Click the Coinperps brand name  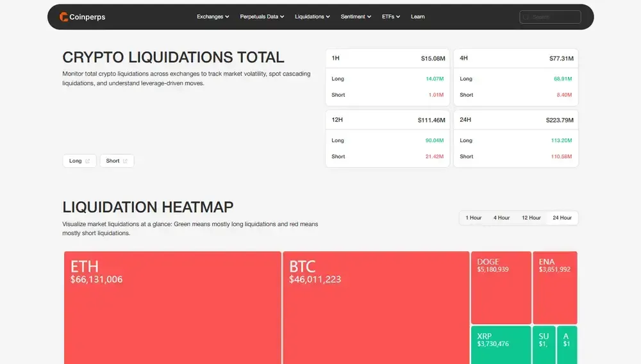[87, 17]
